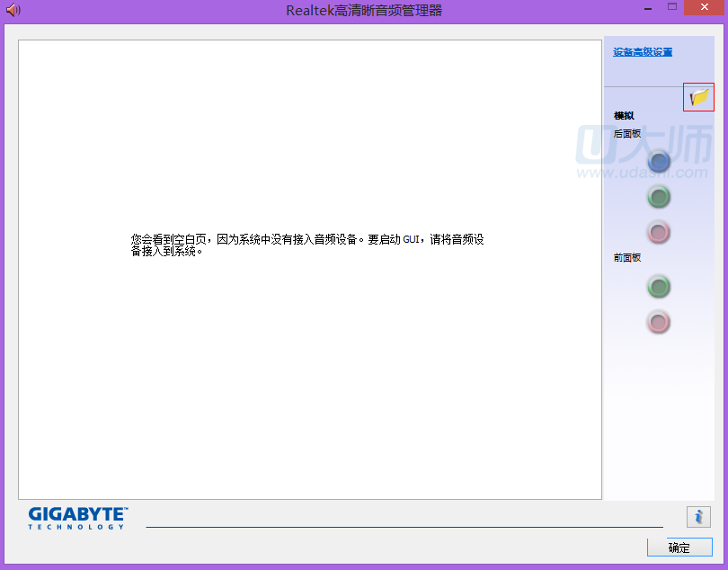Screen dimensions: 728x570
Task: Open the 设备高级设置 link
Action: (643, 52)
